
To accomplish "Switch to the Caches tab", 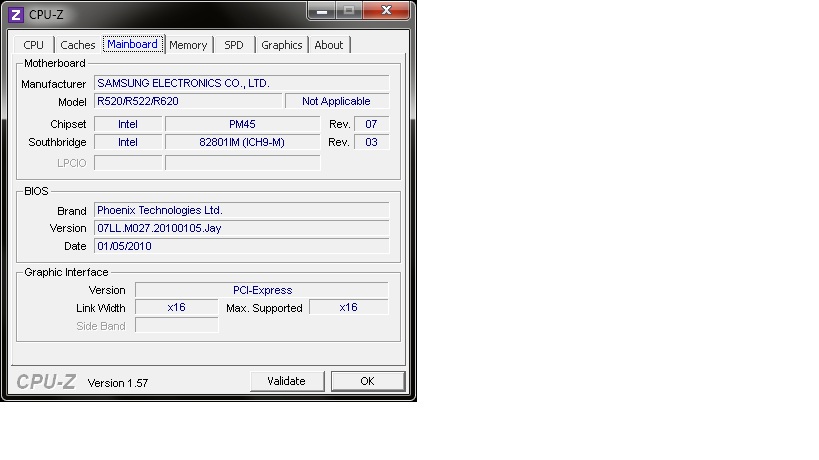I will 78,45.
